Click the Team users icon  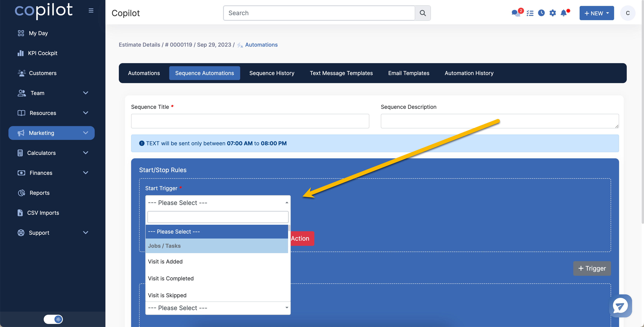22,93
